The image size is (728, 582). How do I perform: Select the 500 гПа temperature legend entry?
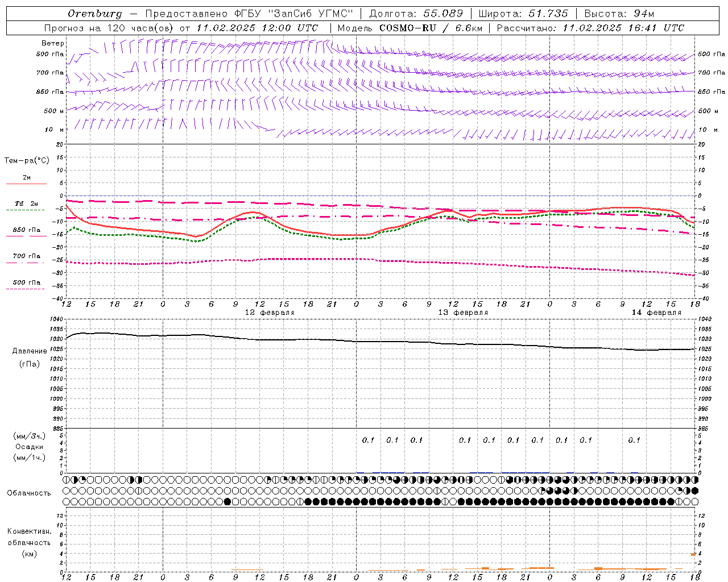click(x=27, y=282)
